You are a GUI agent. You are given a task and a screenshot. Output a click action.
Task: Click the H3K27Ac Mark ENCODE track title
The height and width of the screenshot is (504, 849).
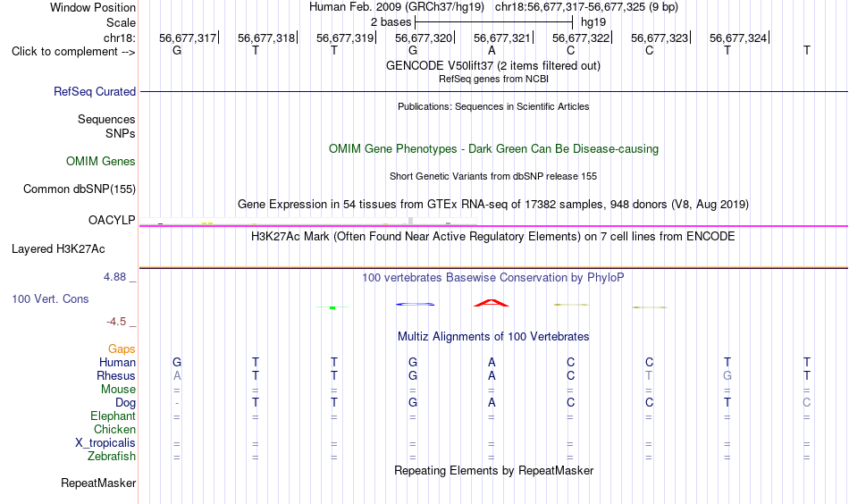tap(493, 237)
